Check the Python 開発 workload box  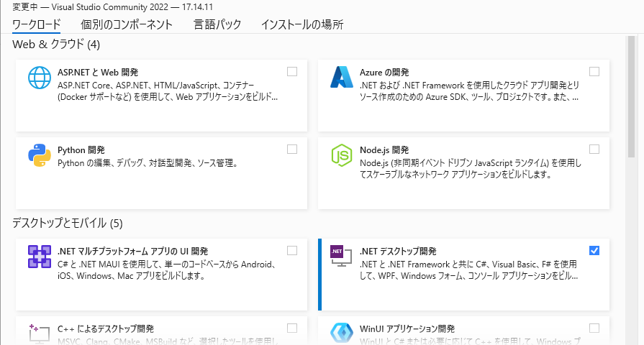pos(292,149)
